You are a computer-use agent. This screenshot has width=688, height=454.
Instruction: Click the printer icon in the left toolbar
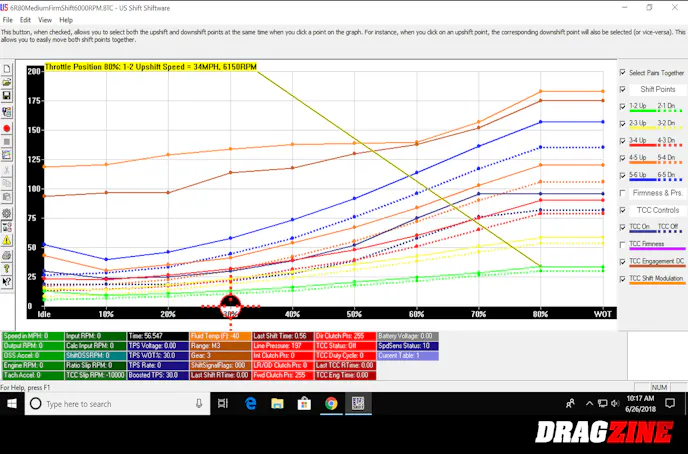pos(7,255)
